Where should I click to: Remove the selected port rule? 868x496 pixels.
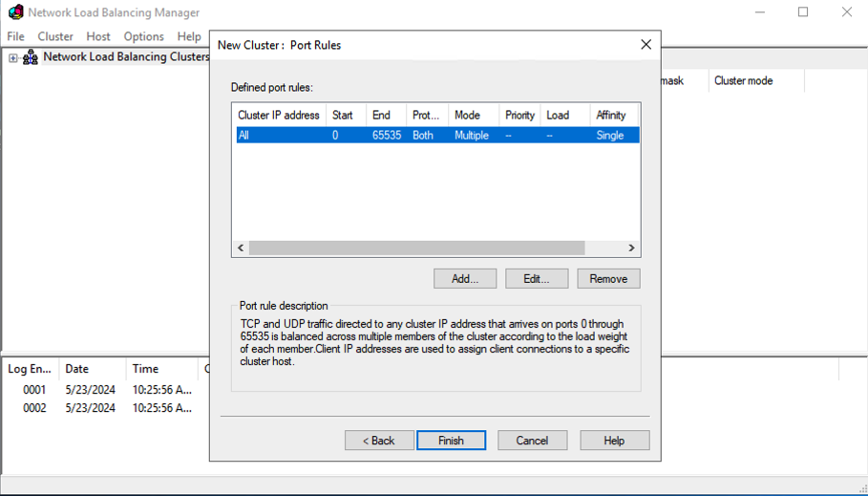tap(608, 279)
